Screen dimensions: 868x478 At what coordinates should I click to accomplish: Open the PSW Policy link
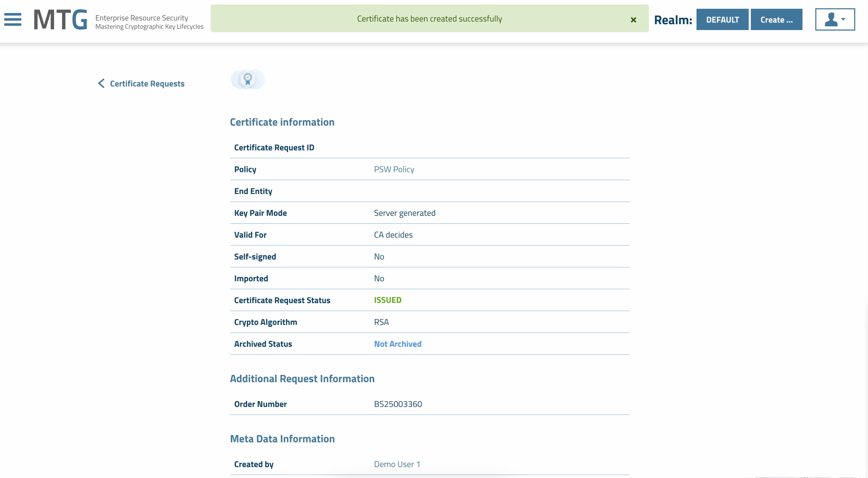pos(394,169)
